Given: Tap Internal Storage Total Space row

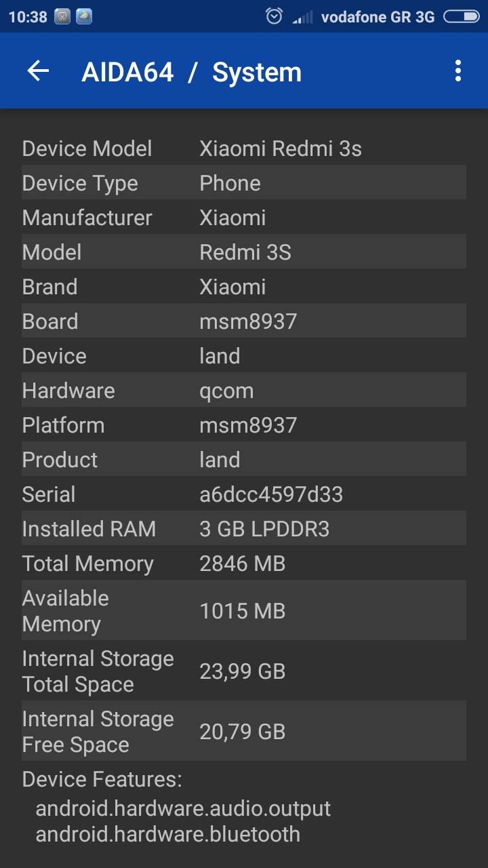Looking at the screenshot, I should pyautogui.click(x=244, y=671).
